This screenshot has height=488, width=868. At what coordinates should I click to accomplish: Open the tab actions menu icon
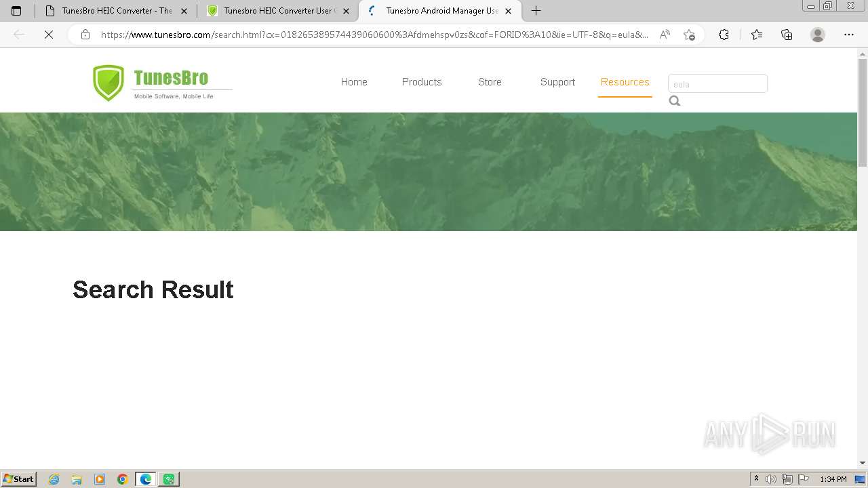tap(16, 11)
